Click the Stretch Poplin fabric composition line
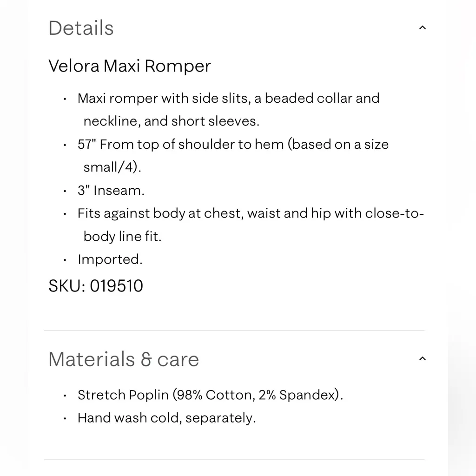 point(210,395)
